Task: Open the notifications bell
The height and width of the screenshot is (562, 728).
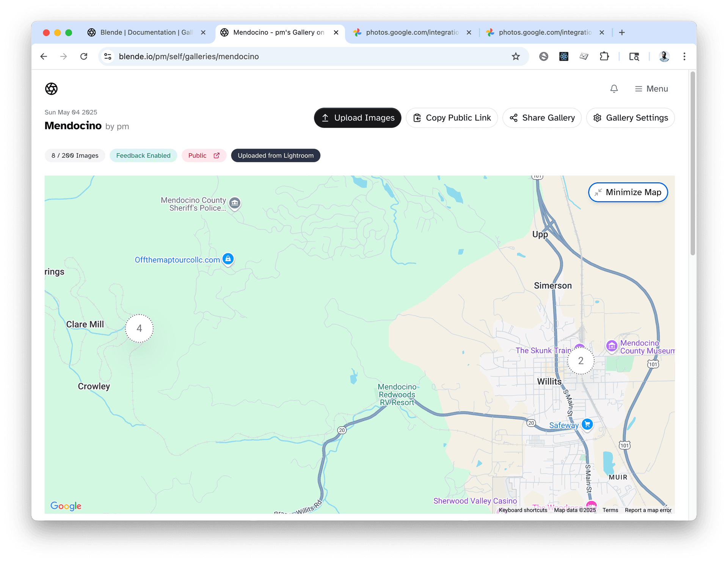Action: [614, 89]
